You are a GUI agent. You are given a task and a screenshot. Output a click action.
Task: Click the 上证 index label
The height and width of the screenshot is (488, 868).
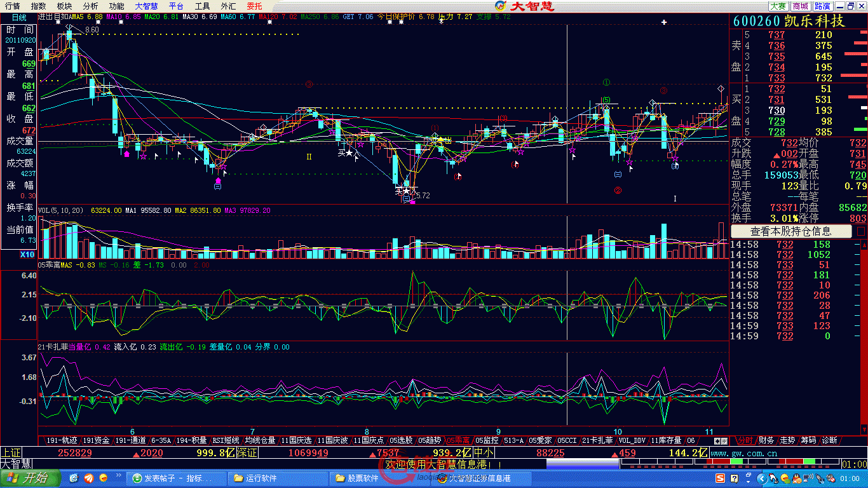(11, 452)
